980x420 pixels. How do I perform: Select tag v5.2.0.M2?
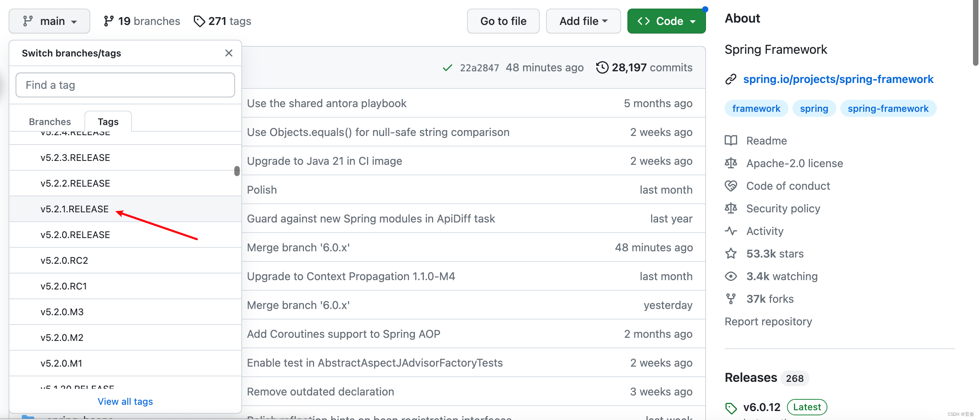tap(125, 337)
